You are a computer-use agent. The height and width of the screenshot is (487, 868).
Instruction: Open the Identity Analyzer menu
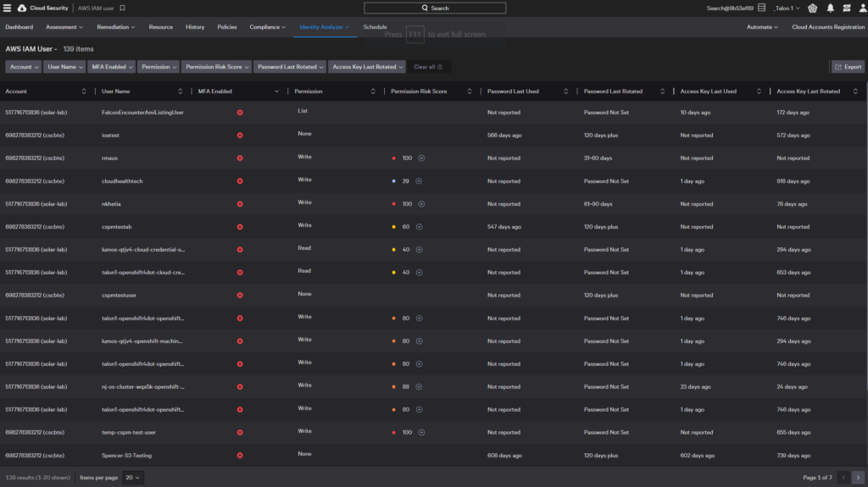coord(325,27)
